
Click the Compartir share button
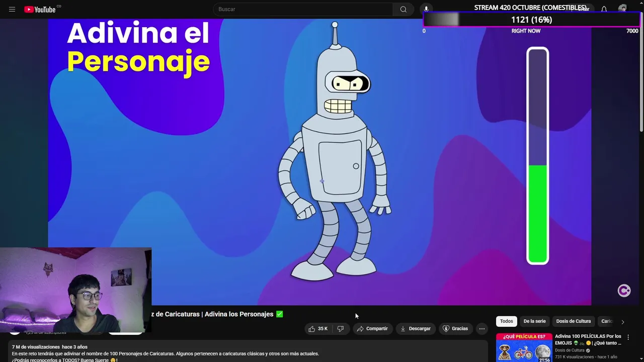pyautogui.click(x=372, y=329)
